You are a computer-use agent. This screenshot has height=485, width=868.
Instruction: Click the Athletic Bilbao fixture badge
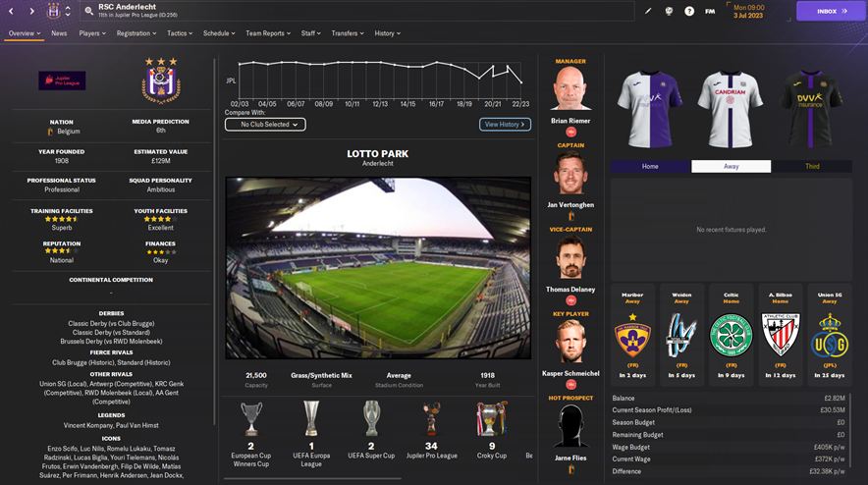coord(781,335)
